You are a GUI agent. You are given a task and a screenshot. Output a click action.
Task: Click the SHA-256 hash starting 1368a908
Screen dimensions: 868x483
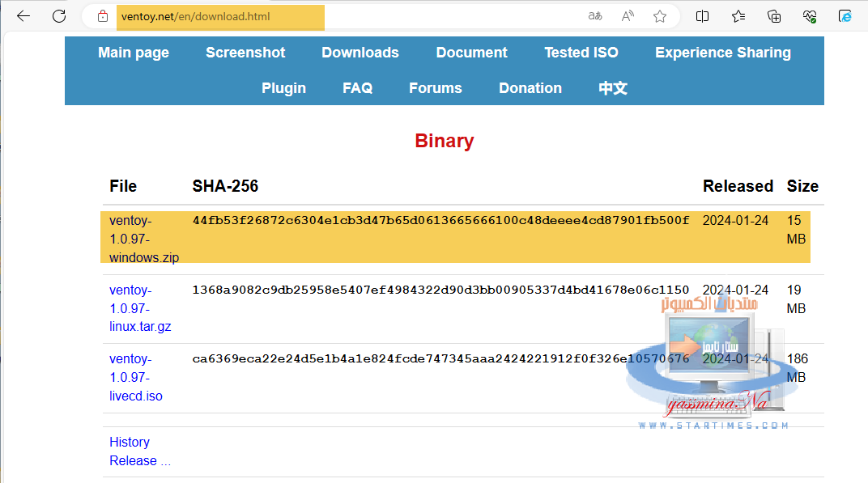click(440, 290)
